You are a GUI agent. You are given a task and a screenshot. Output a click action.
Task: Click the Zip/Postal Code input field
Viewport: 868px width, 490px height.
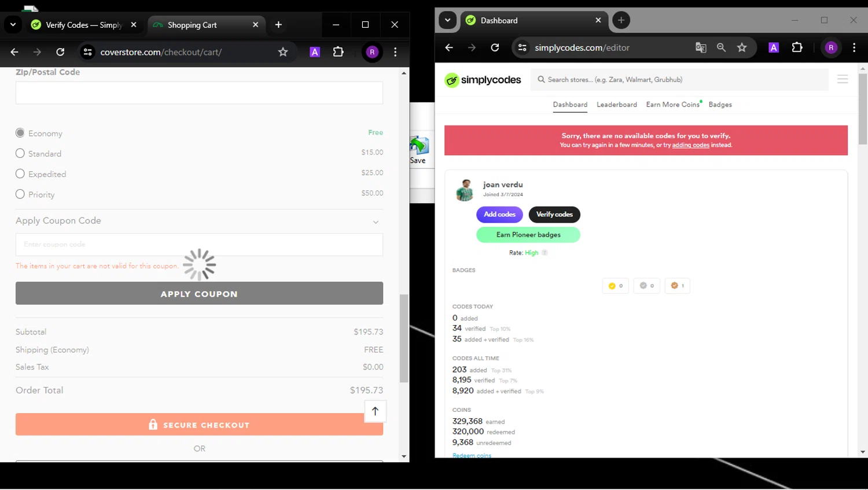click(x=199, y=93)
